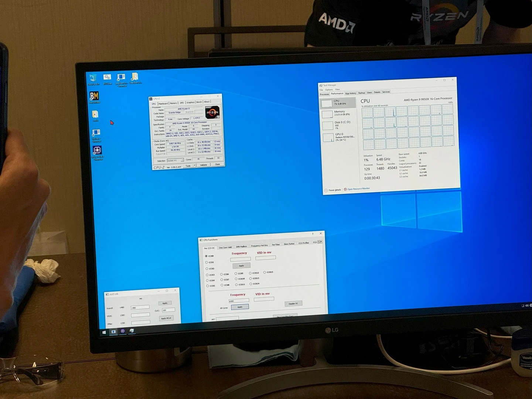This screenshot has width=532, height=399.
Task: Click the system tray volume icon
Action: click(527, 306)
